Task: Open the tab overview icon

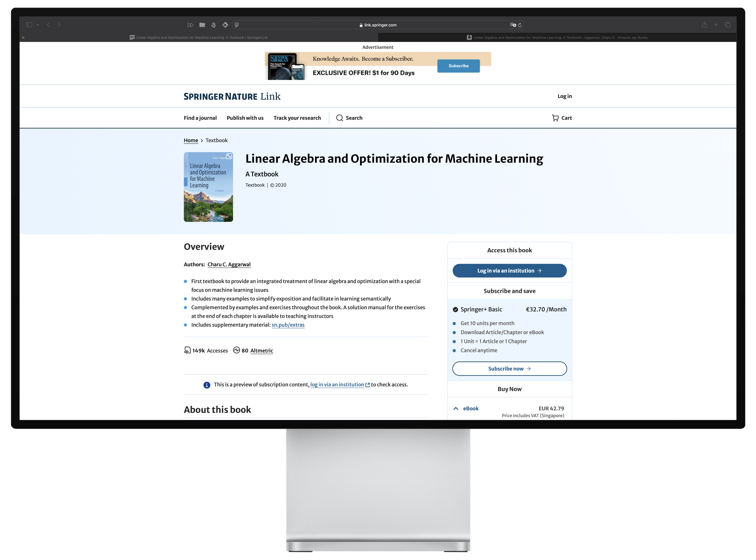Action: coord(727,25)
